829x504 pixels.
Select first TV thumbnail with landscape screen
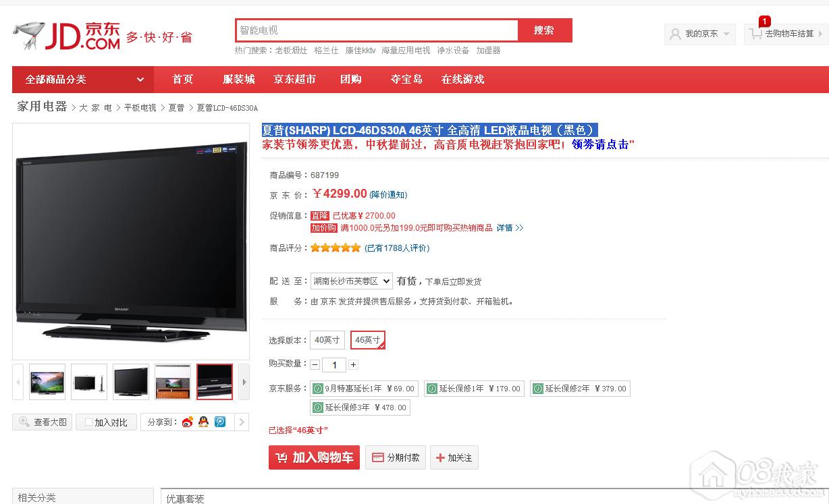pyautogui.click(x=47, y=382)
